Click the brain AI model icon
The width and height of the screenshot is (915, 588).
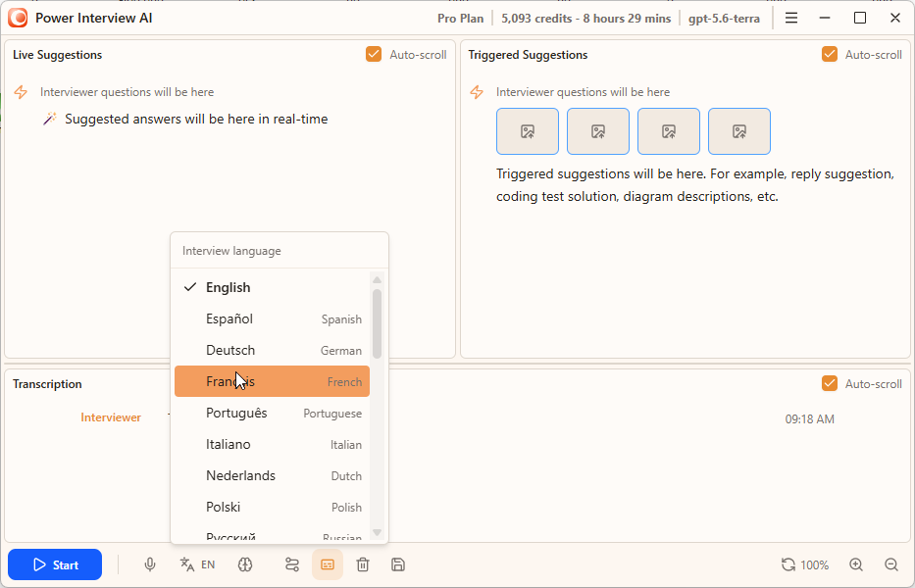245,564
